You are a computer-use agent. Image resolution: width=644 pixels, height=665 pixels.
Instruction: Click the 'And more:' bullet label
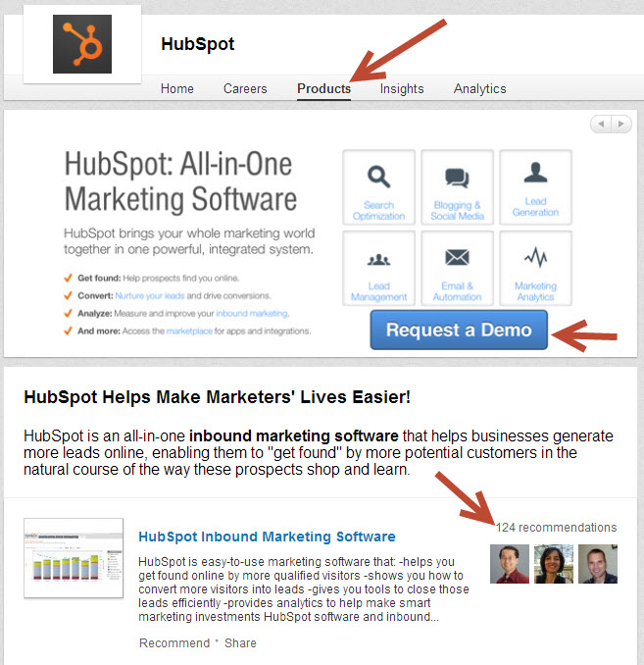coord(99,331)
